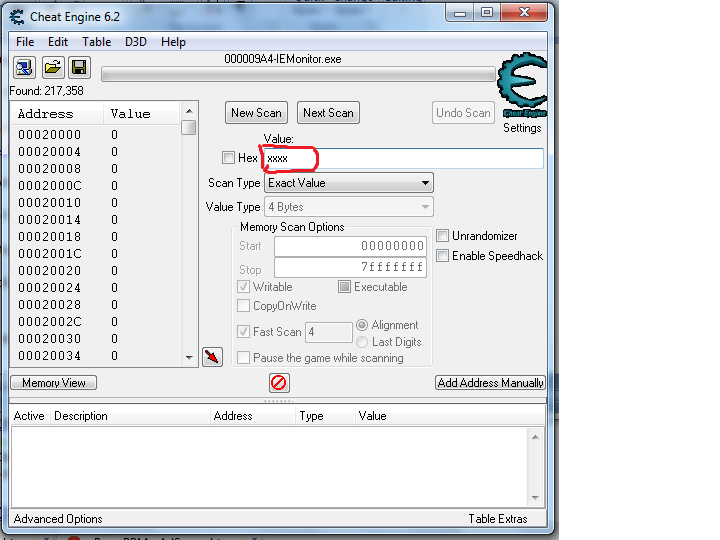Image resolution: width=720 pixels, height=540 pixels.
Task: Open the File menu
Action: tap(25, 42)
